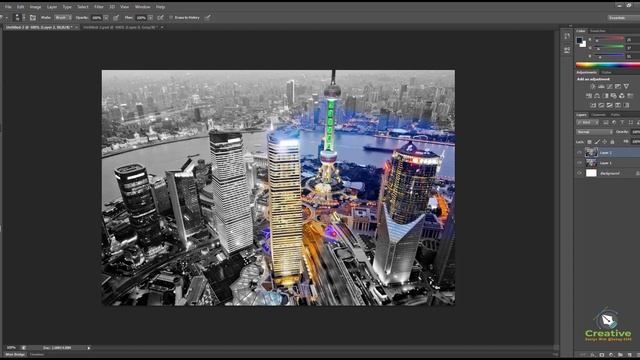Screen dimensions: 640x360
Task: Open the Select menu
Action: tap(83, 7)
